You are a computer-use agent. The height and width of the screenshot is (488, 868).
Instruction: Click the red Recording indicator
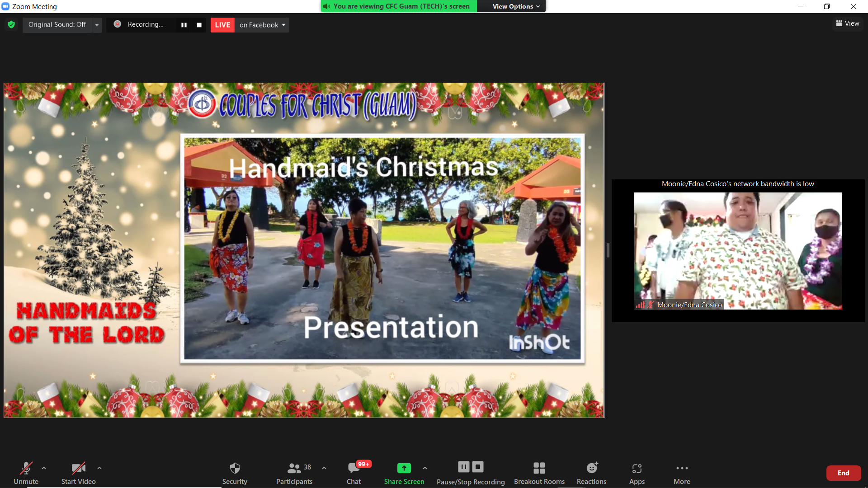coord(118,24)
